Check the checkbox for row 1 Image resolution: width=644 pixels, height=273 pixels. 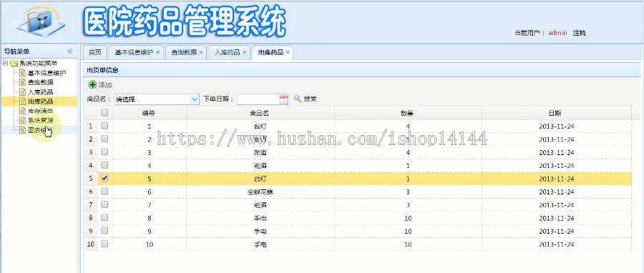click(104, 126)
